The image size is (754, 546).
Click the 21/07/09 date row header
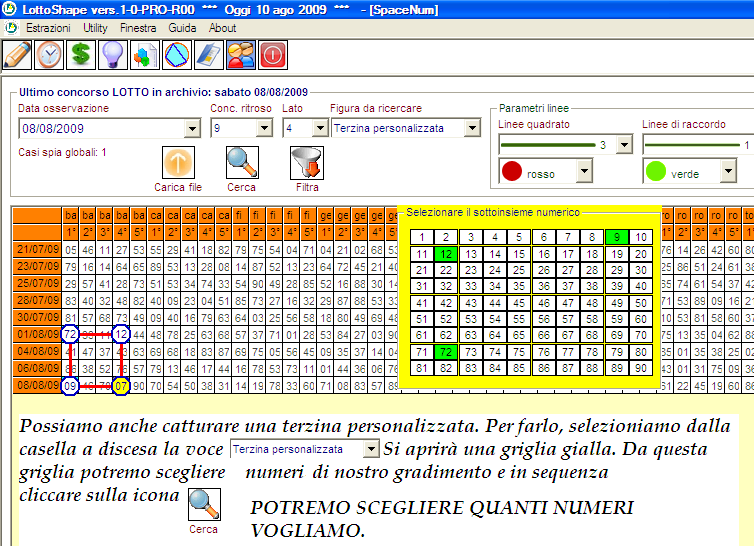click(38, 249)
